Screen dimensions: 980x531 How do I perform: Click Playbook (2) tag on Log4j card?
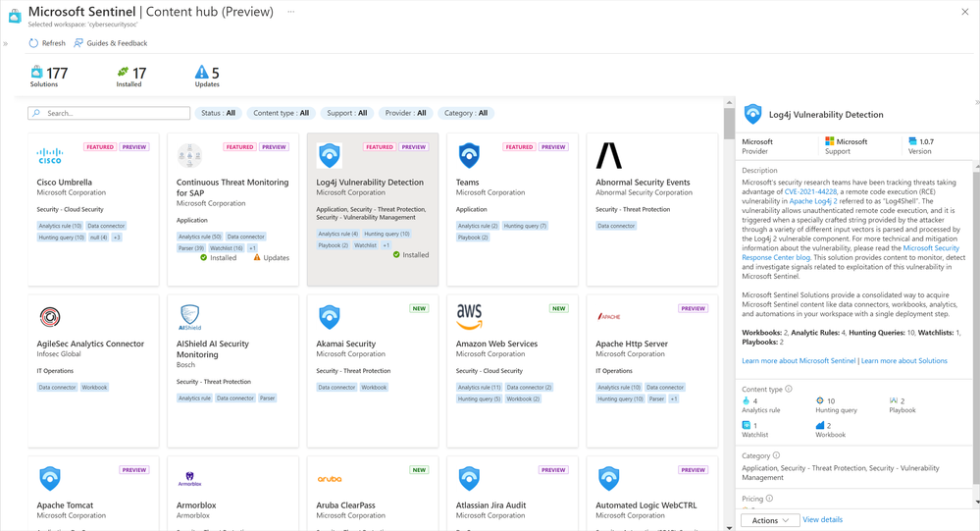334,245
